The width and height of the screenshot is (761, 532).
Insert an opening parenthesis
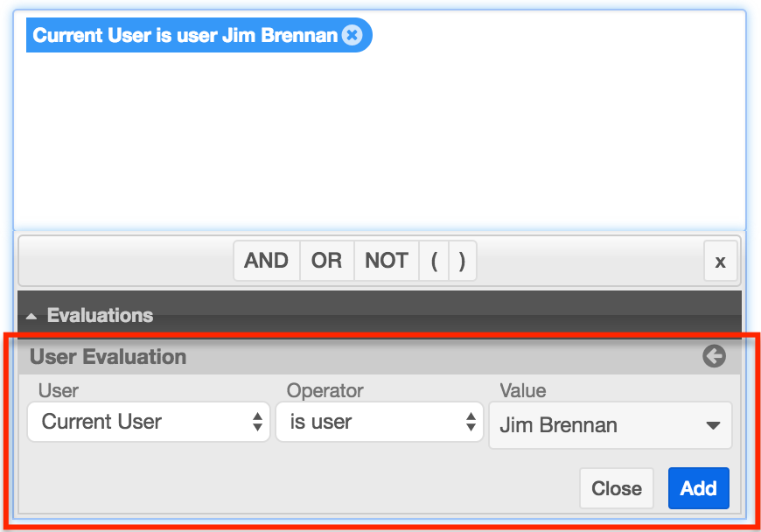434,261
